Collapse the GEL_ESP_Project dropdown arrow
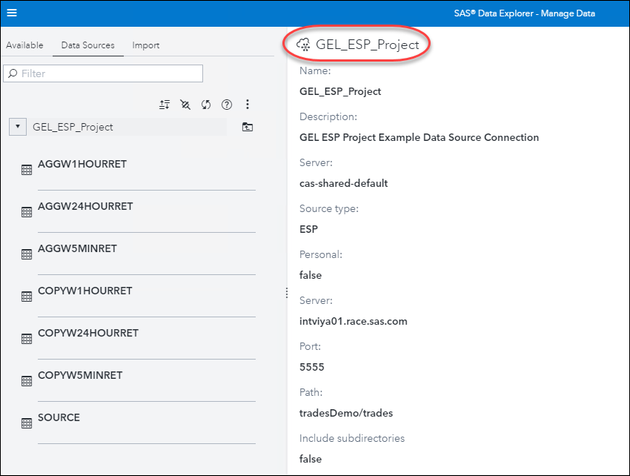This screenshot has height=476, width=630. pos(18,127)
